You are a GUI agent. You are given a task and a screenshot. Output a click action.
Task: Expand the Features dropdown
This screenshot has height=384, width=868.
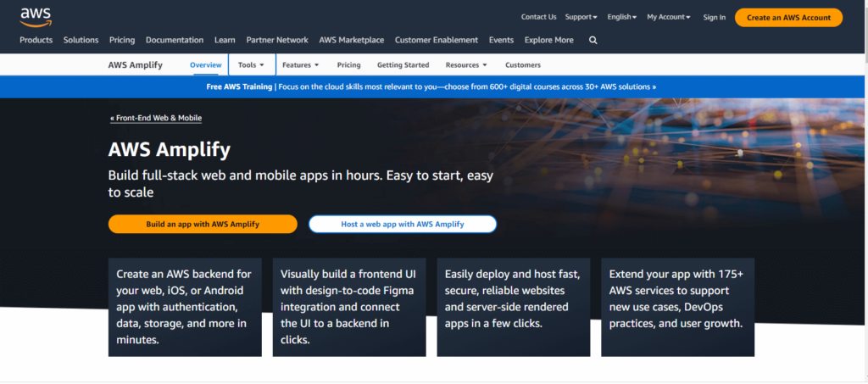coord(300,64)
